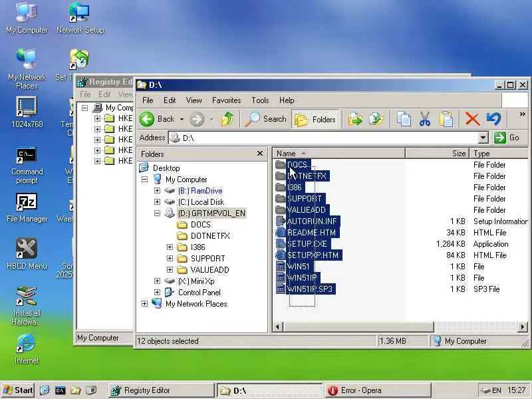Expand I386 folder in tree
532x399 pixels.
pyautogui.click(x=170, y=247)
